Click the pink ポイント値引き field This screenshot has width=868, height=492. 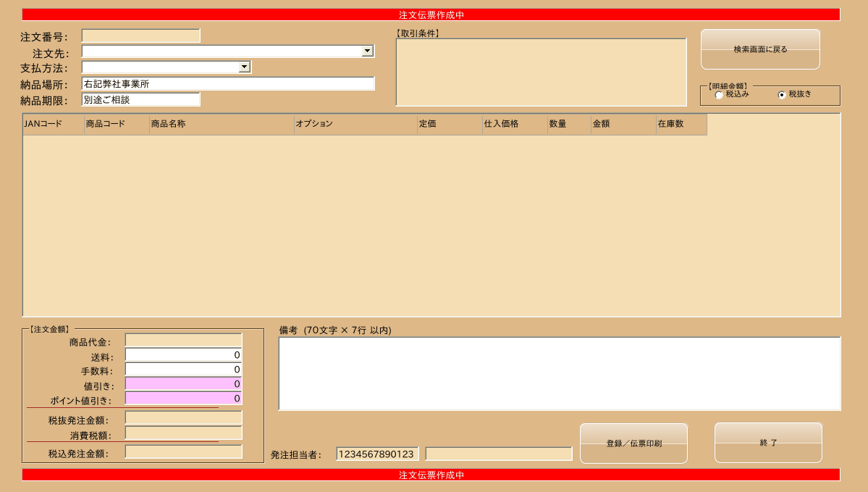184,398
